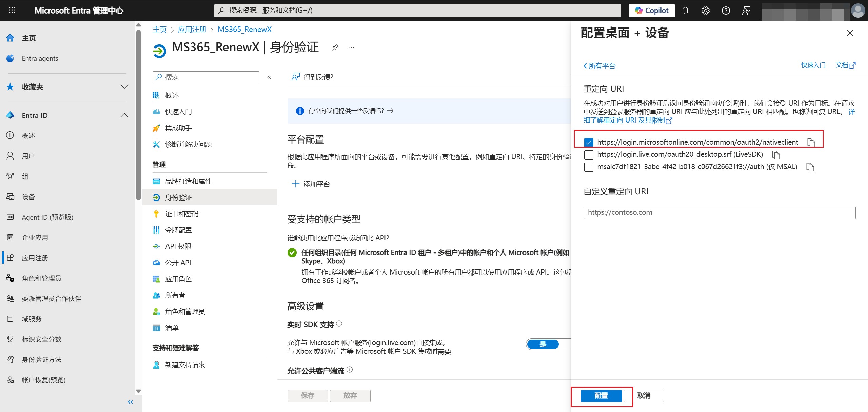
Task: Open the more options ellipsis by title
Action: (351, 47)
